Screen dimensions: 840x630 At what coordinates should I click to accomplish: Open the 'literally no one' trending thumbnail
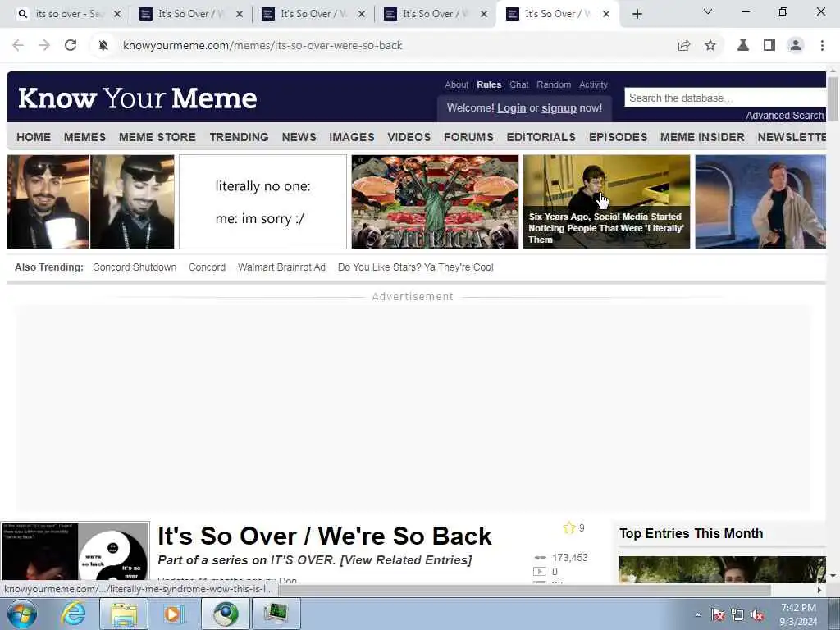pyautogui.click(x=262, y=202)
